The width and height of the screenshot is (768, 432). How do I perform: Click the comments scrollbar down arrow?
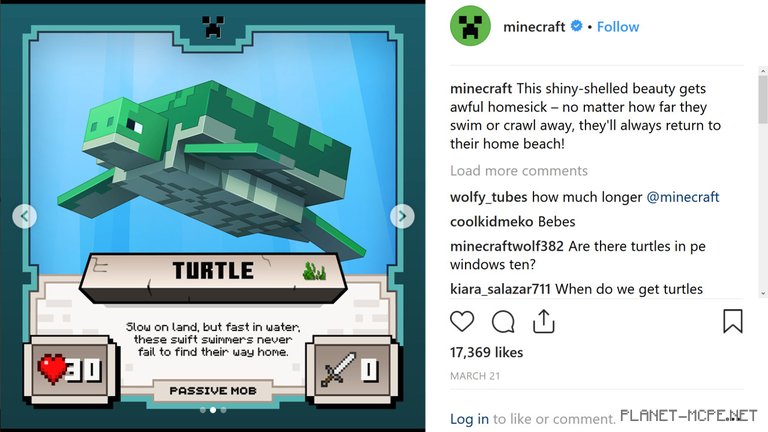[763, 293]
